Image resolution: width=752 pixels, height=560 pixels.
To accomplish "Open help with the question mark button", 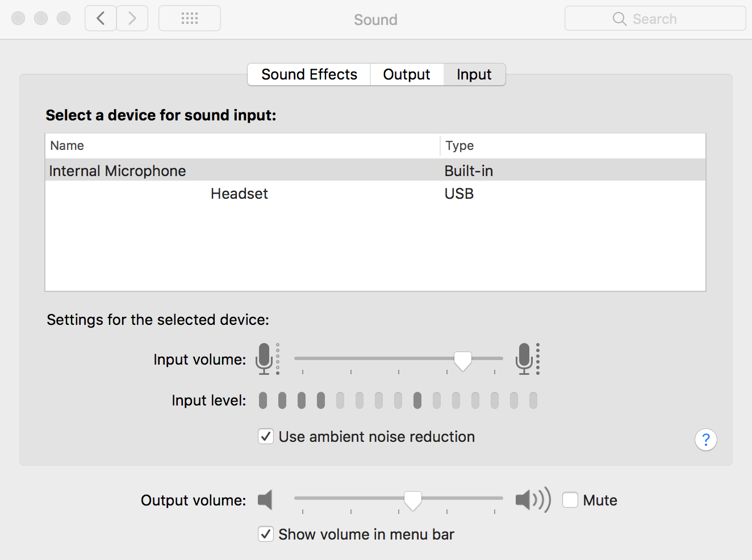I will coord(706,440).
